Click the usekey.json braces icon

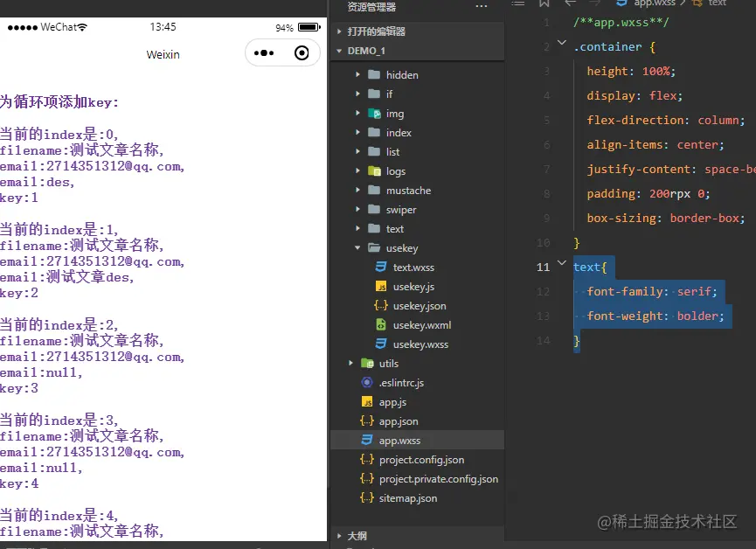tap(381, 305)
